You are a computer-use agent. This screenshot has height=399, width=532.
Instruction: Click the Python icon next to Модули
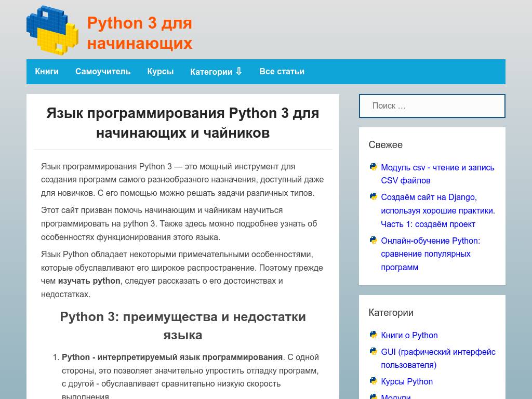[x=373, y=396]
